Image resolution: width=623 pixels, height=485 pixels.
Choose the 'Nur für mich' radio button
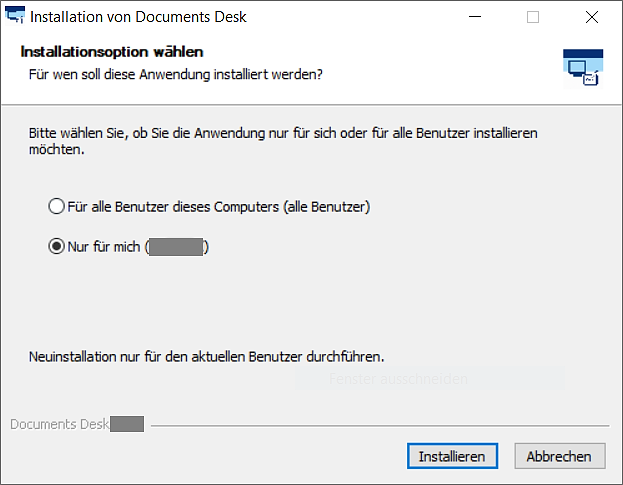[56, 247]
